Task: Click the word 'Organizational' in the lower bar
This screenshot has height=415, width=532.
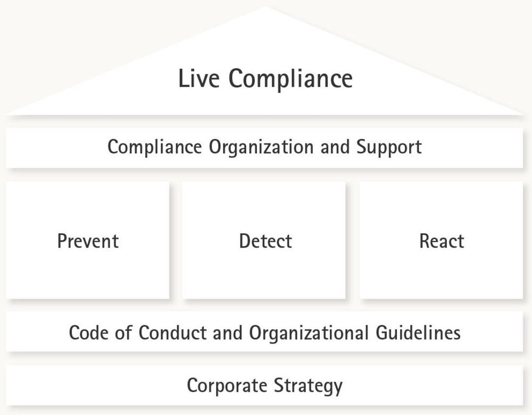Action: click(x=309, y=334)
